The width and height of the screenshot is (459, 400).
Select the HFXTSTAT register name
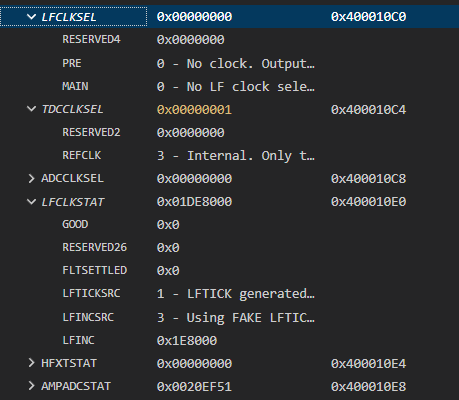click(69, 363)
